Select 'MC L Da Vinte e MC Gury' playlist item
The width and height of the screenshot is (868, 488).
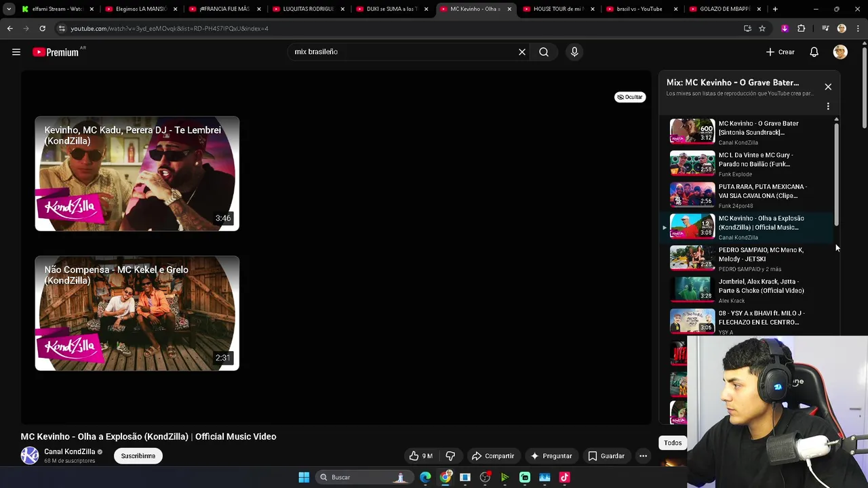(748, 164)
